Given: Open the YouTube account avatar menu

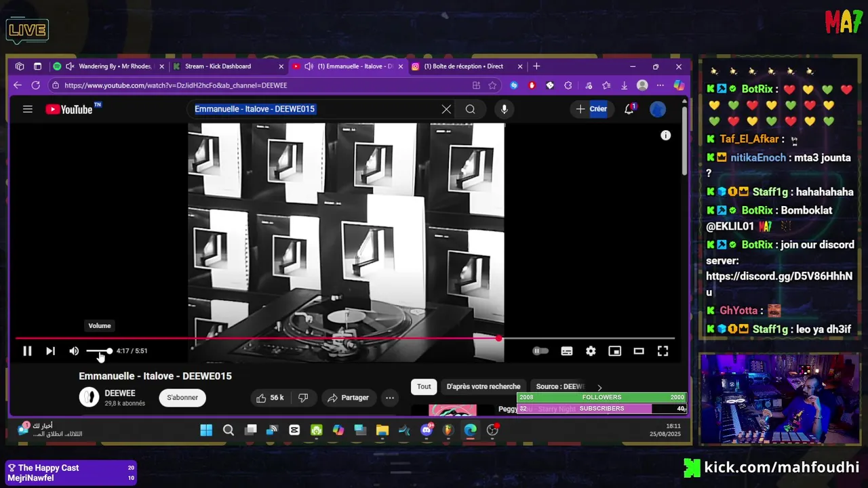Looking at the screenshot, I should coord(658,109).
